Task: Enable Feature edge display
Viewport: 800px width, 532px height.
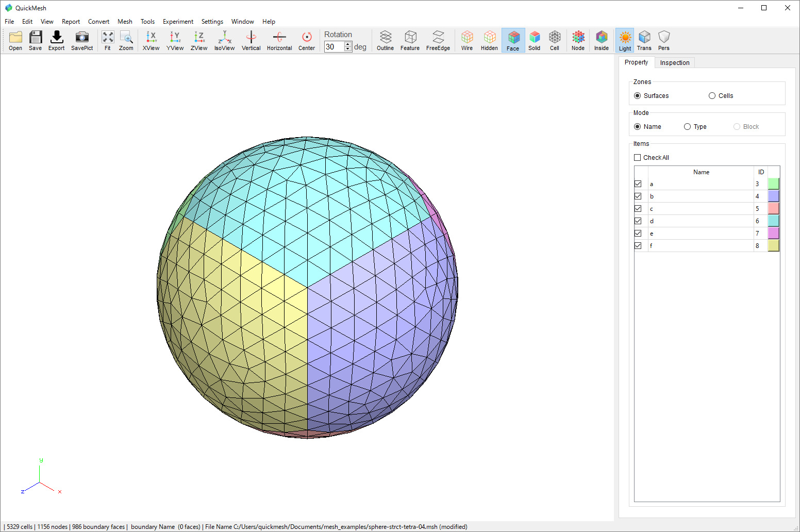Action: point(410,40)
